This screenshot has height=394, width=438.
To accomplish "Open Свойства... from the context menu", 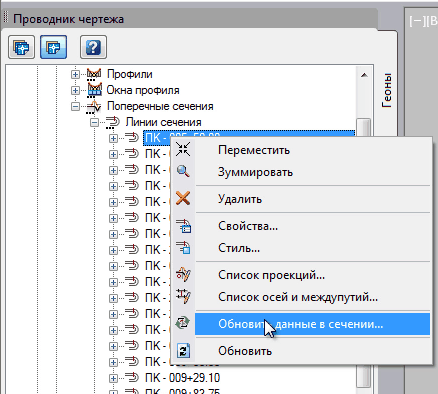I will (248, 226).
